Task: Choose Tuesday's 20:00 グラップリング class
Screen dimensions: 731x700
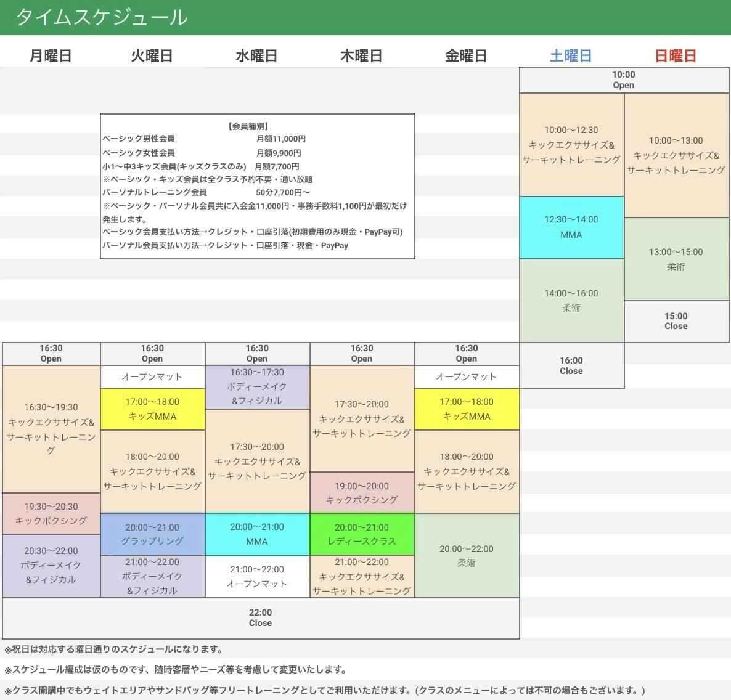Action: click(152, 534)
